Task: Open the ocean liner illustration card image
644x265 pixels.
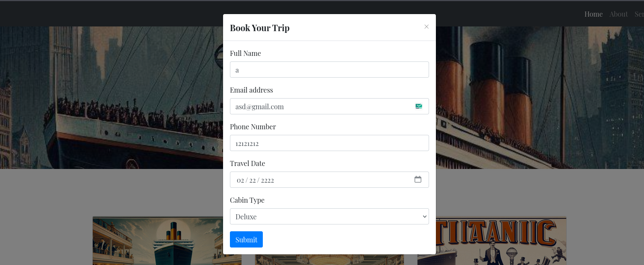Action: [167, 241]
